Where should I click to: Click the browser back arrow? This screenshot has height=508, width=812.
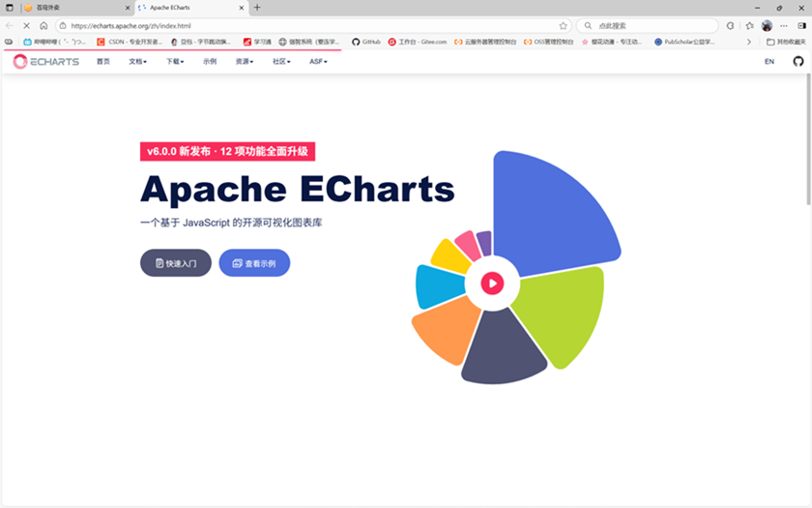10,25
